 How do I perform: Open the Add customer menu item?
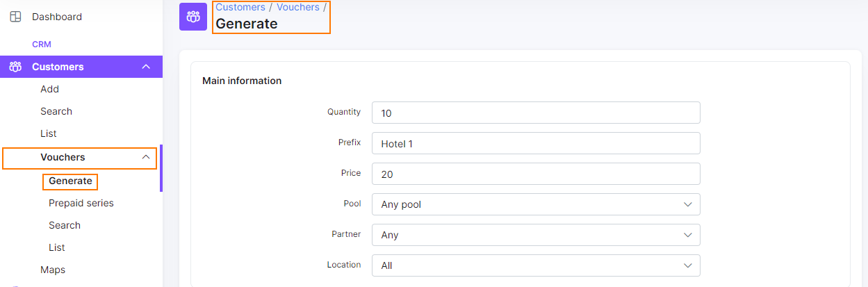click(49, 89)
